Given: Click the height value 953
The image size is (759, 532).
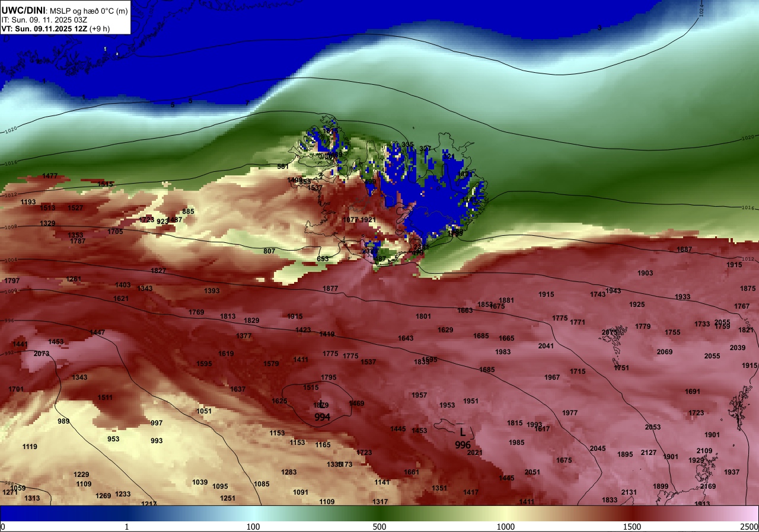Looking at the screenshot, I should coord(113,439).
